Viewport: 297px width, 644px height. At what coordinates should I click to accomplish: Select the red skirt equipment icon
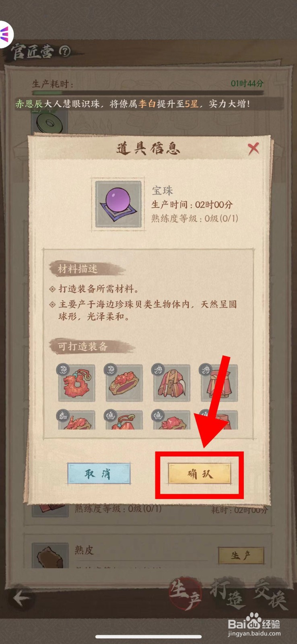click(x=219, y=383)
